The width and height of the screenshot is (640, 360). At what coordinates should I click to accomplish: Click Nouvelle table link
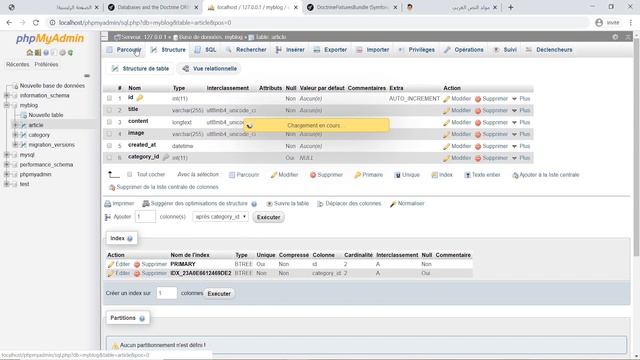click(x=46, y=115)
